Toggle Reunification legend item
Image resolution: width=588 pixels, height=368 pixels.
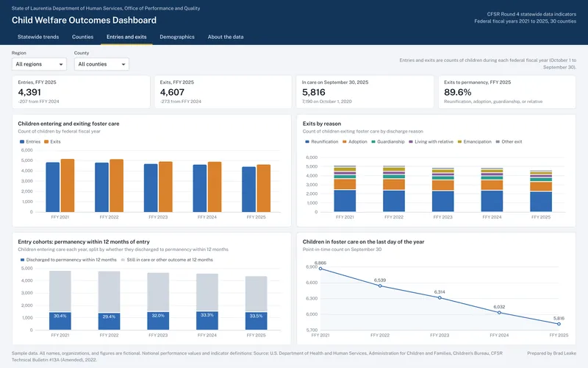pos(322,141)
